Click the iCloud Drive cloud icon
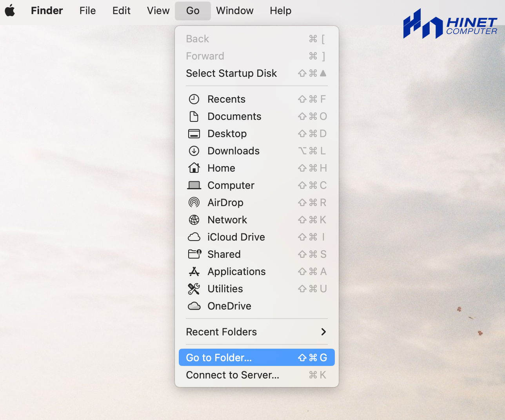Viewport: 505px width, 420px height. (194, 237)
